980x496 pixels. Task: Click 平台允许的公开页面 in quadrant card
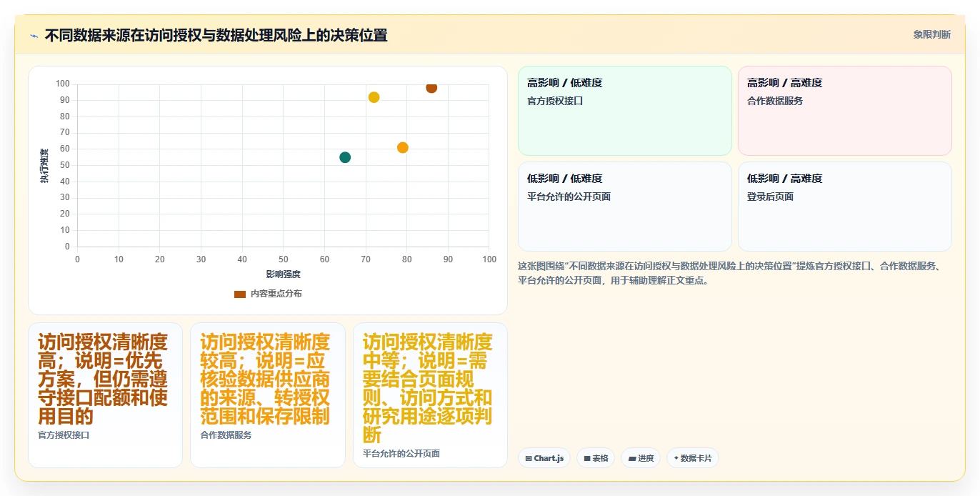pos(569,197)
